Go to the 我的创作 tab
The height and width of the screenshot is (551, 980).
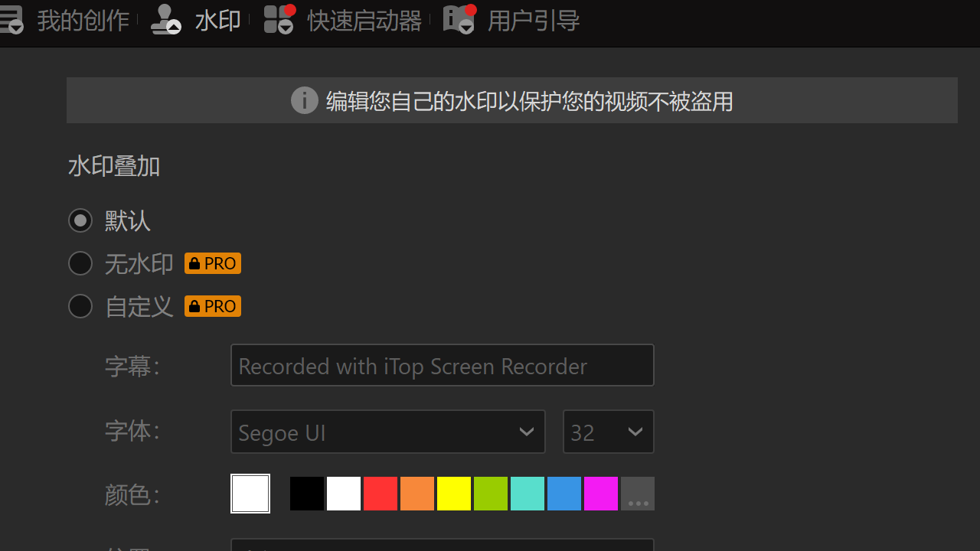click(83, 20)
